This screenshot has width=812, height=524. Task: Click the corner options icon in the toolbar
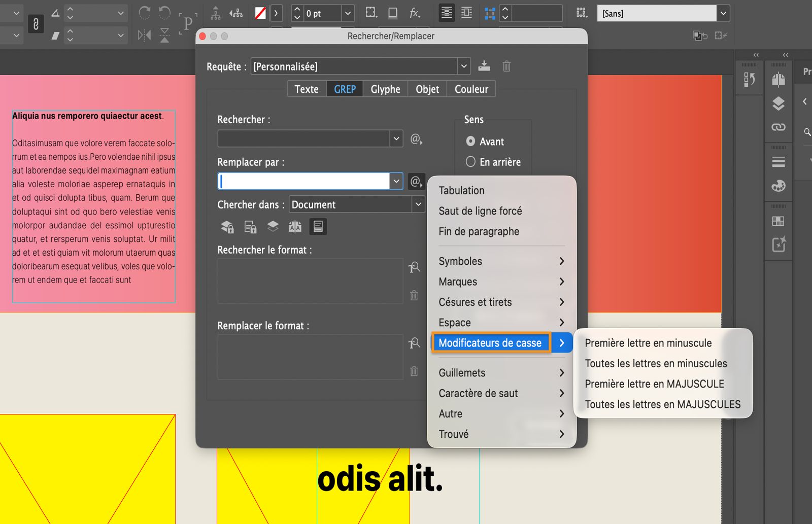pyautogui.click(x=371, y=13)
